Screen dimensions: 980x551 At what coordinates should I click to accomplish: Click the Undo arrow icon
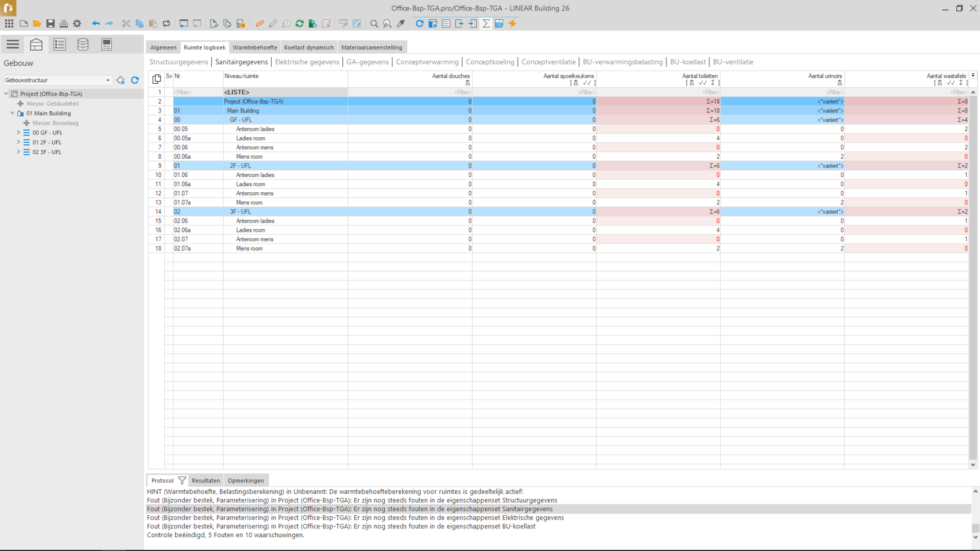(96, 24)
